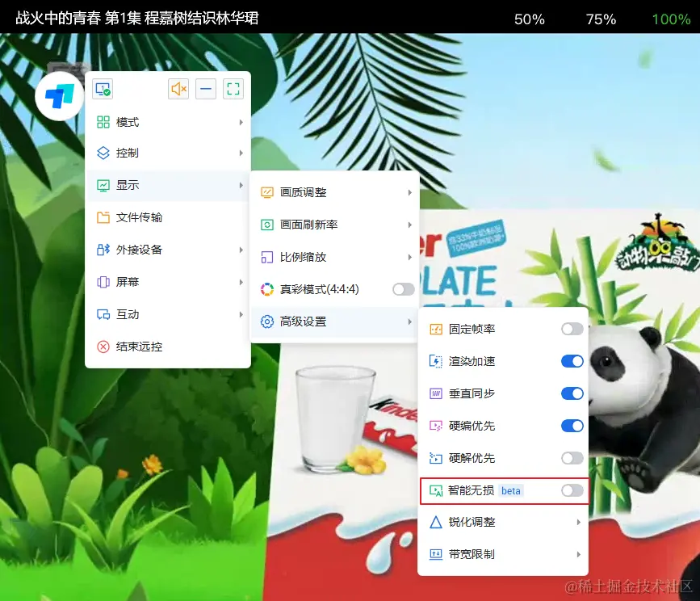
Task: Enable the 硬解优先 switch
Action: click(x=572, y=458)
